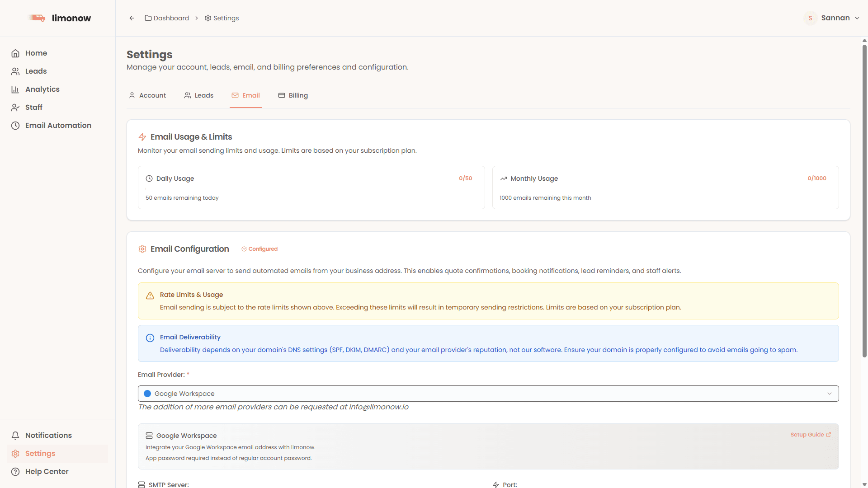Click the limonow logo
Screen dimensions: 868x488
(x=59, y=18)
